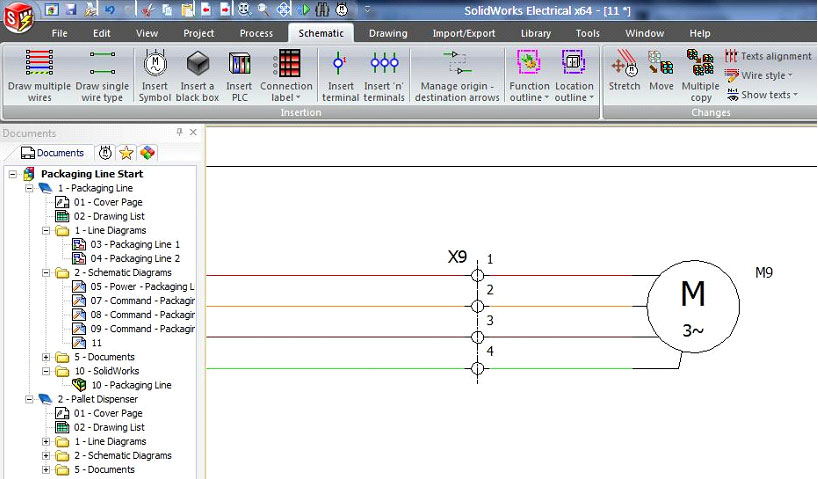Switch to the View tab

pos(147,33)
